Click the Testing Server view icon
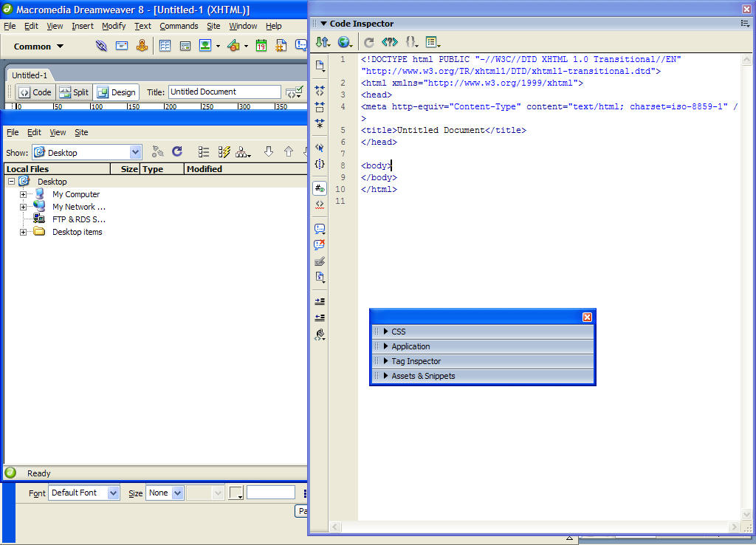Image resolution: width=756 pixels, height=545 pixels. pos(224,152)
